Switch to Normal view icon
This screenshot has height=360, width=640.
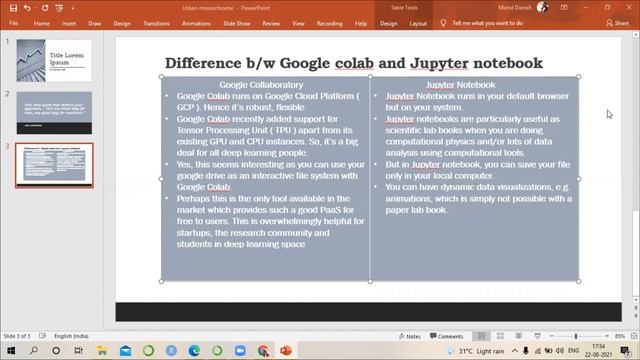point(482,336)
